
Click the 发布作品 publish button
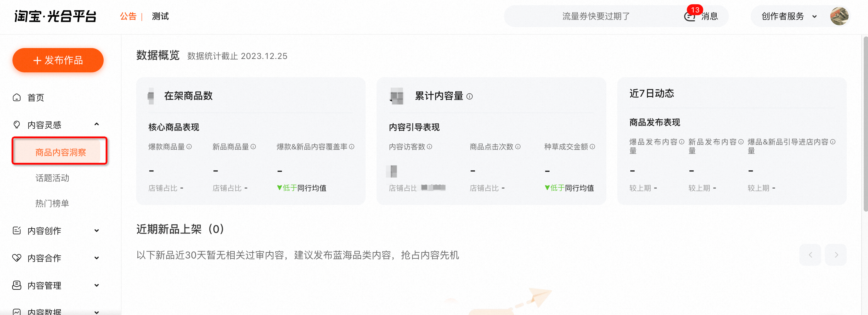click(58, 60)
